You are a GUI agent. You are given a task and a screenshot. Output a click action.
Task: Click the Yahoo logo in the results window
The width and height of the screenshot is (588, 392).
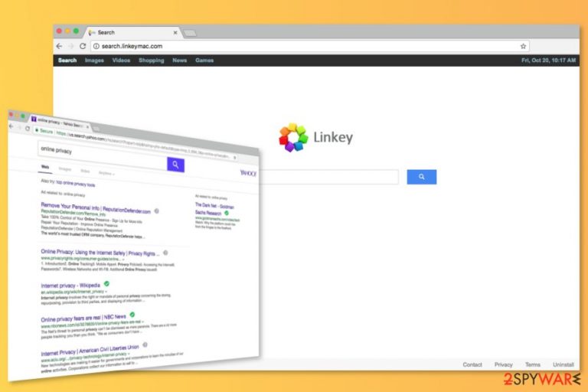pos(248,172)
